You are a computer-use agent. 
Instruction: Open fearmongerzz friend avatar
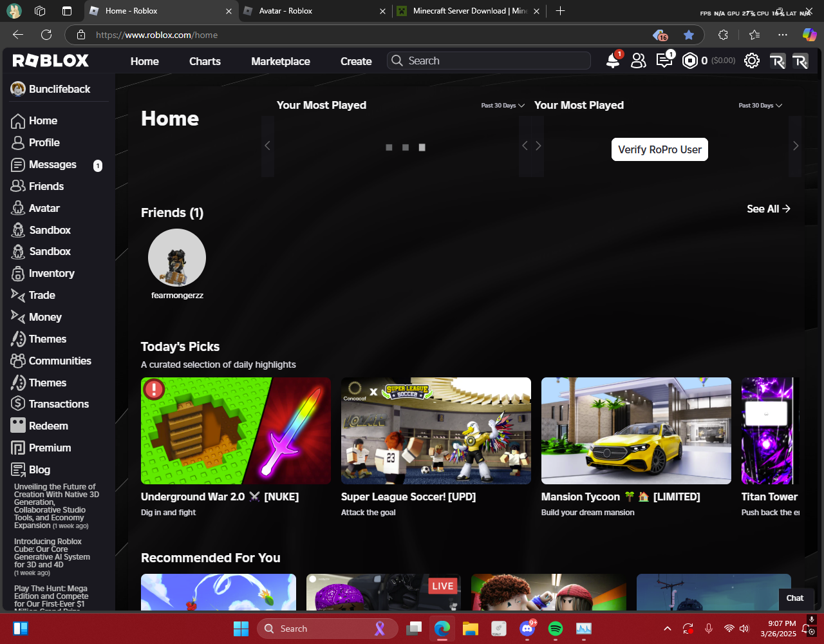pos(177,258)
